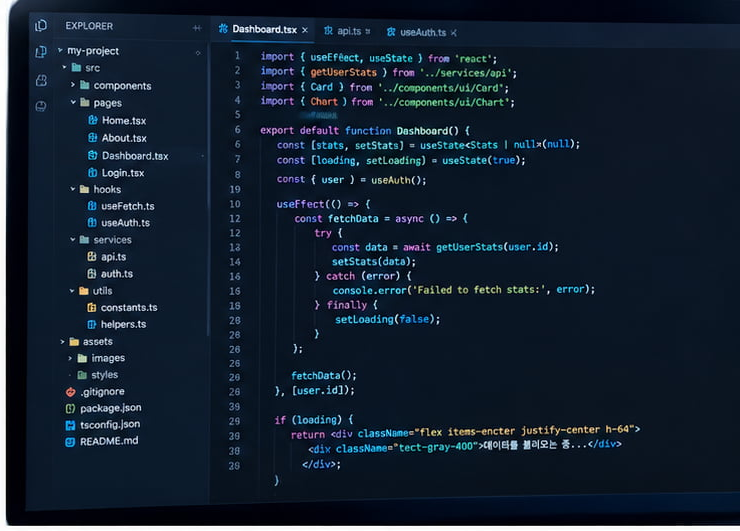Click the icon right of EXPLORER header
This screenshot has height=531, width=740.
pyautogui.click(x=197, y=28)
